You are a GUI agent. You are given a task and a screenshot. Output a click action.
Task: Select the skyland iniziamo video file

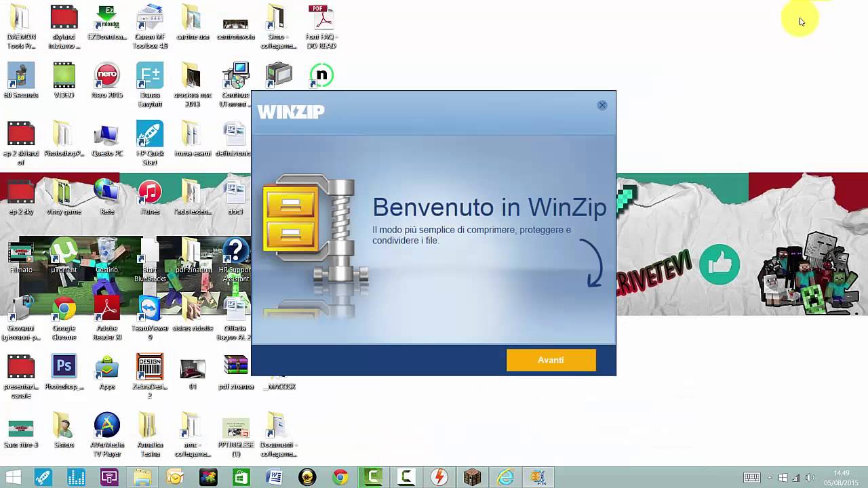[64, 26]
